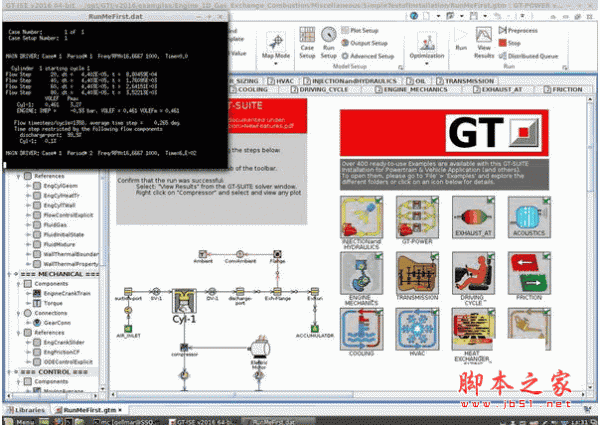Open the Menu button in the taskbar

20,421
